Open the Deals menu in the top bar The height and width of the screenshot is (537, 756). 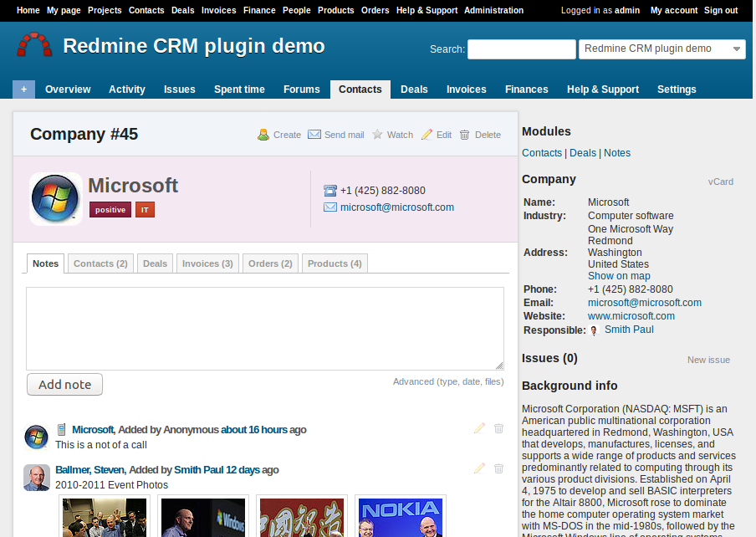[x=182, y=10]
